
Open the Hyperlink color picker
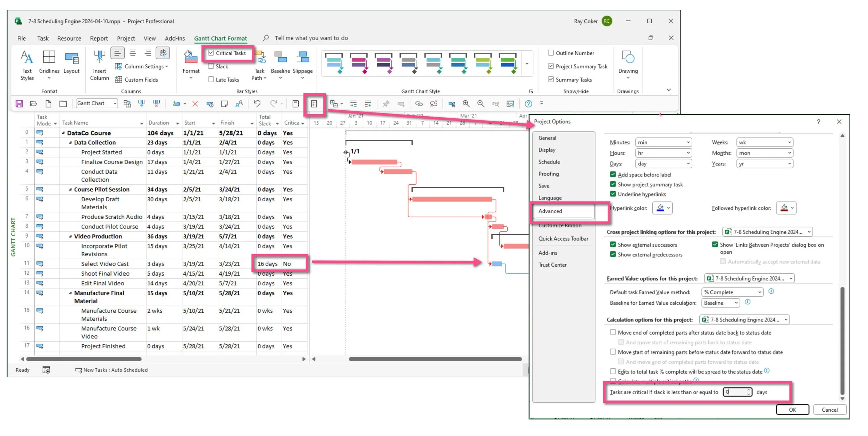[x=662, y=208]
